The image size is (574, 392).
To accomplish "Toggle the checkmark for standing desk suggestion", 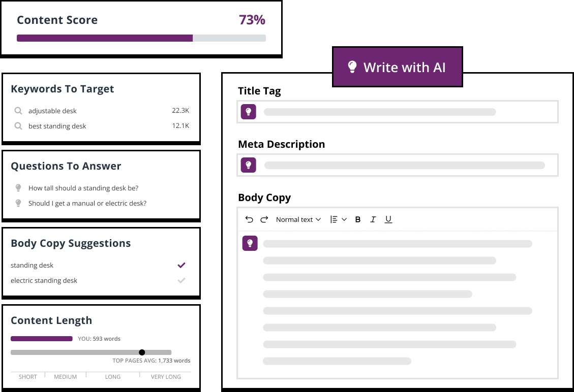I will click(181, 265).
